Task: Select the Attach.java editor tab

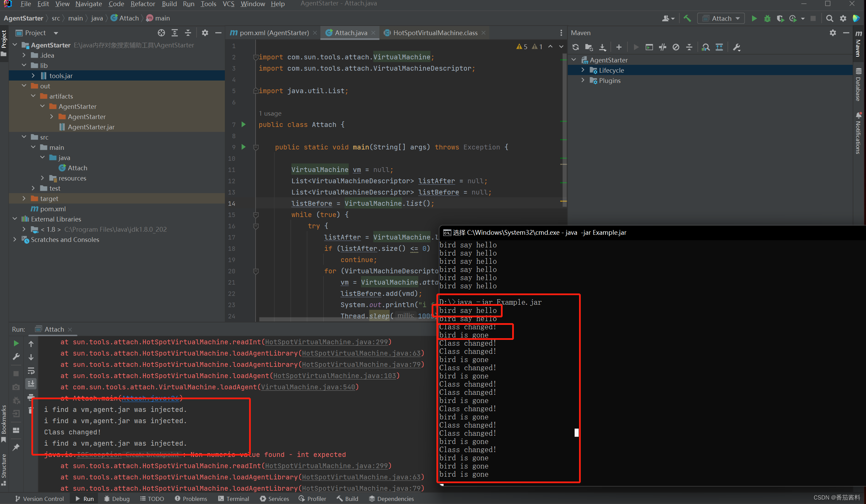Action: 350,33
